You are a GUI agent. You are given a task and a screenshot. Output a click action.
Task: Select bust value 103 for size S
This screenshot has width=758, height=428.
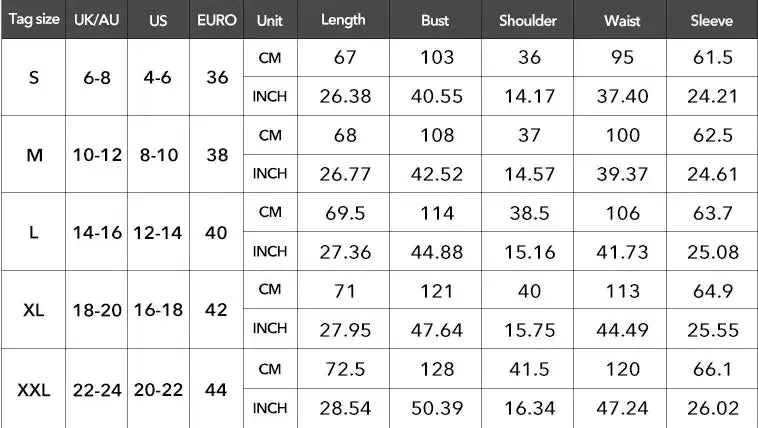coord(437,58)
